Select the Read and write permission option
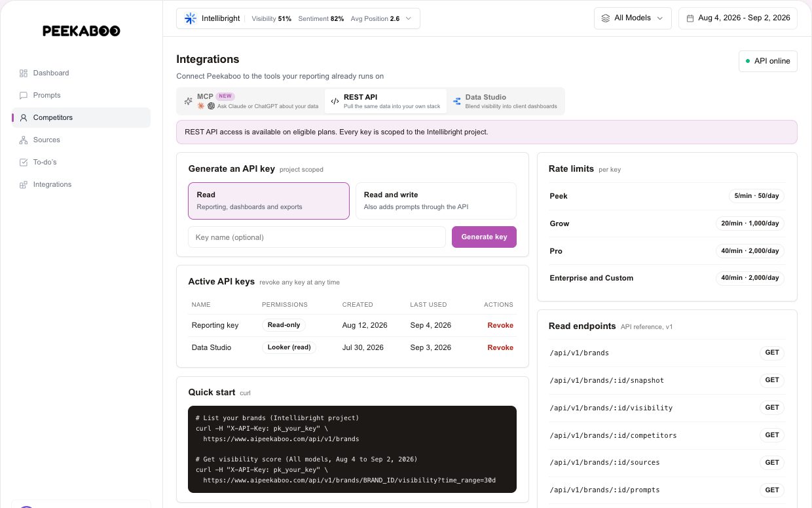Screen dimensions: 812x508 436,201
